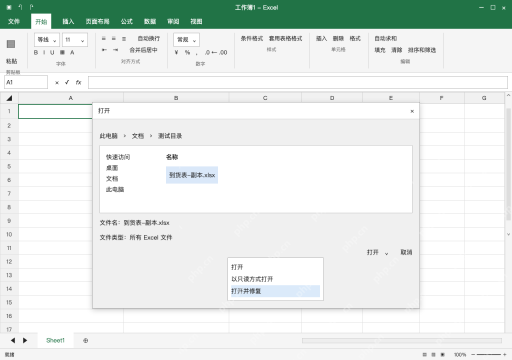
Task: Click the zoom in plus button
Action: (x=505, y=355)
